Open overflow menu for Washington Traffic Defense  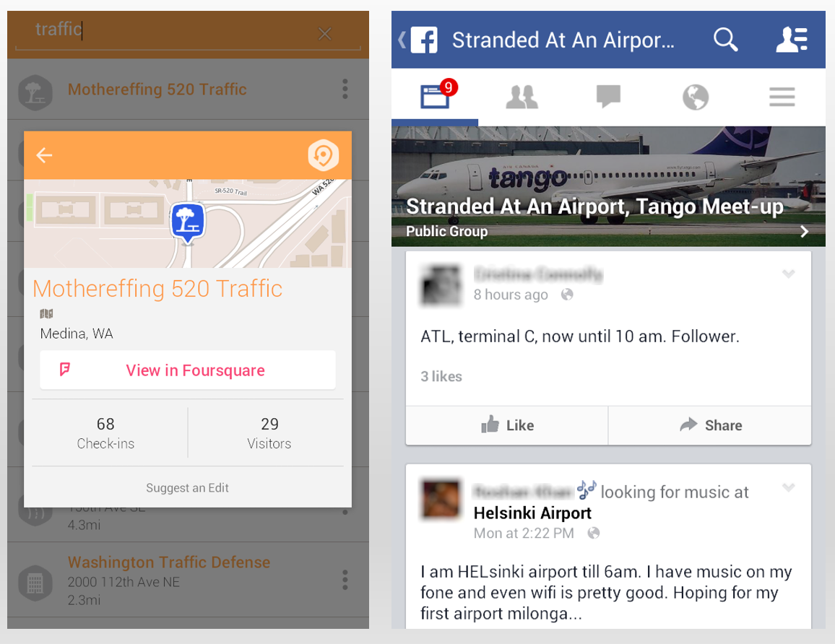(345, 580)
